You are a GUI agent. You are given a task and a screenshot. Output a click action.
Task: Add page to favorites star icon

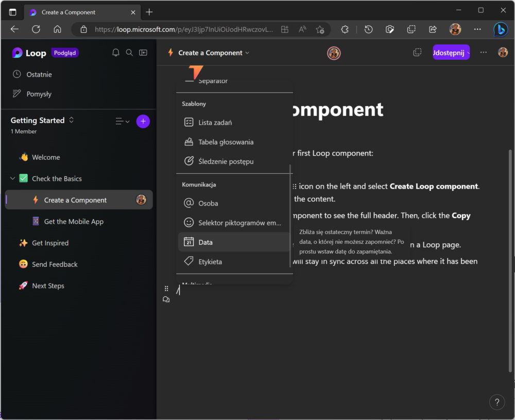click(320, 29)
